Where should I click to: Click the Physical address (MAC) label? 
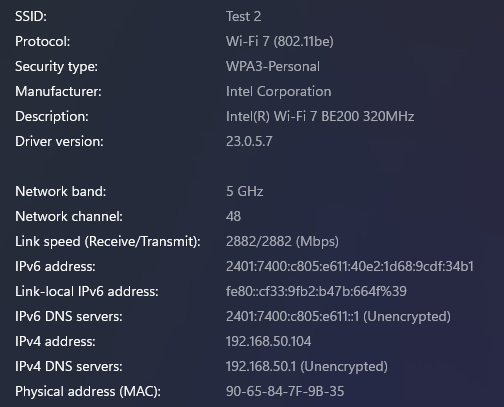[88, 391]
